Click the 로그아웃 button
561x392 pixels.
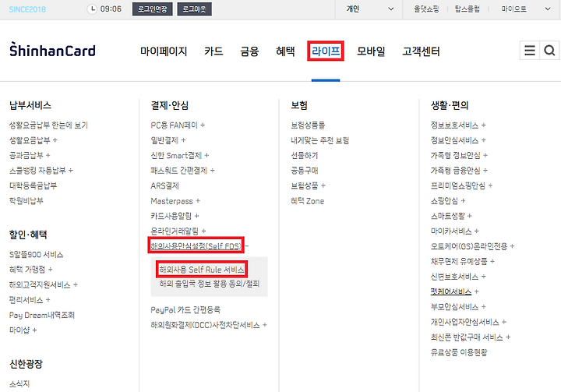pyautogui.click(x=194, y=9)
